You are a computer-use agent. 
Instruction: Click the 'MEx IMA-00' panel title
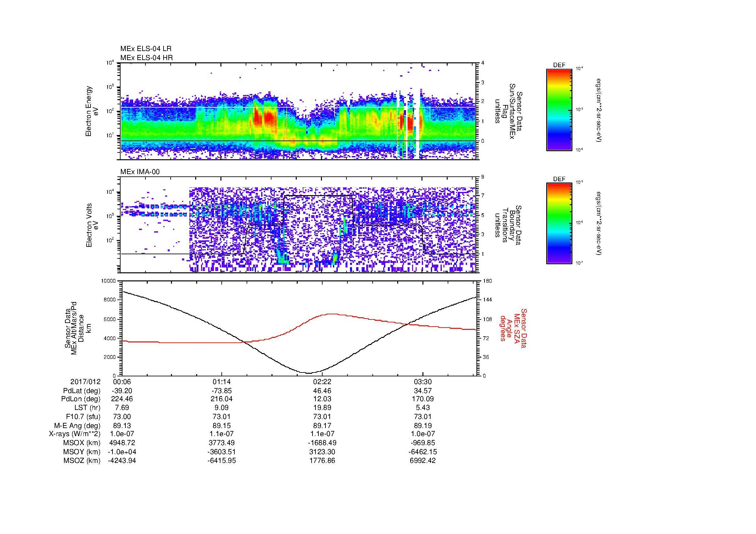140,172
